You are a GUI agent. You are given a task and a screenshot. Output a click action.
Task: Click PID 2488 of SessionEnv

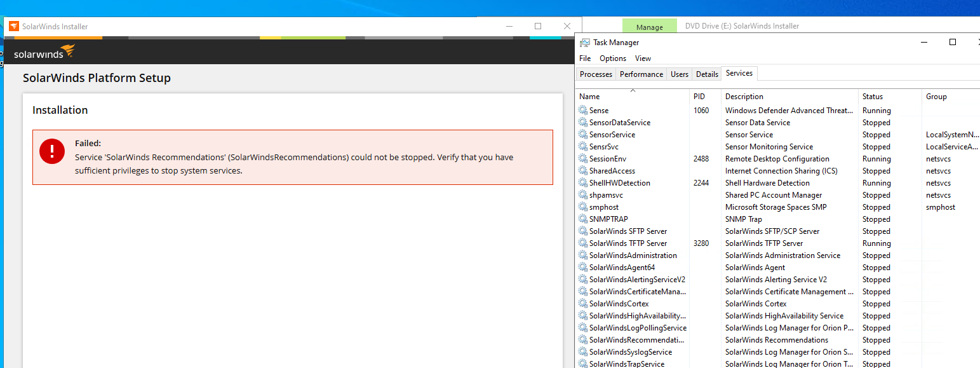pyautogui.click(x=701, y=159)
